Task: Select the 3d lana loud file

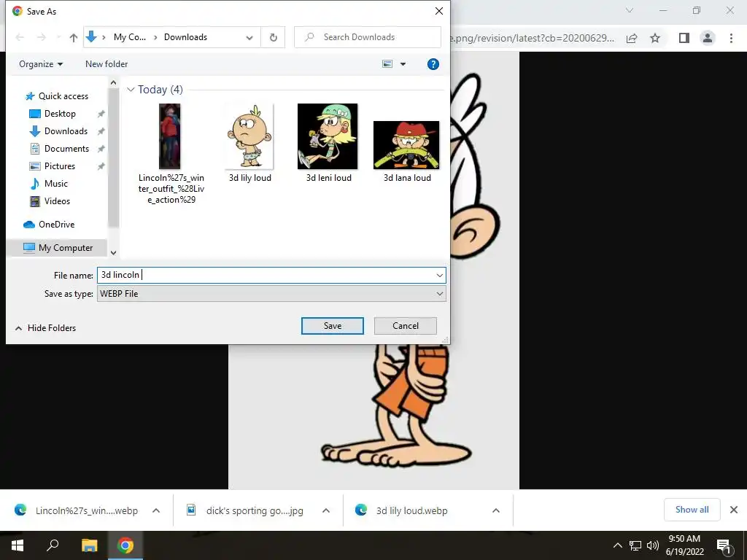Action: click(407, 151)
